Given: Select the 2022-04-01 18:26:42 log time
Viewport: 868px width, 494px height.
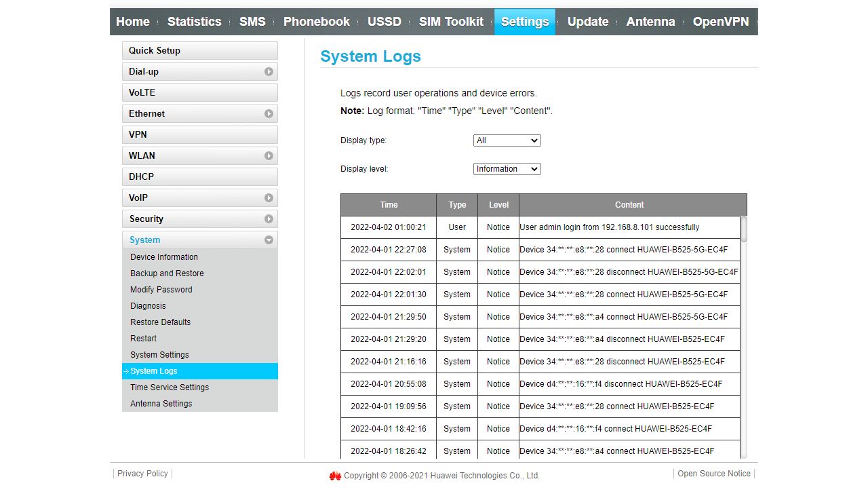Looking at the screenshot, I should coord(389,451).
